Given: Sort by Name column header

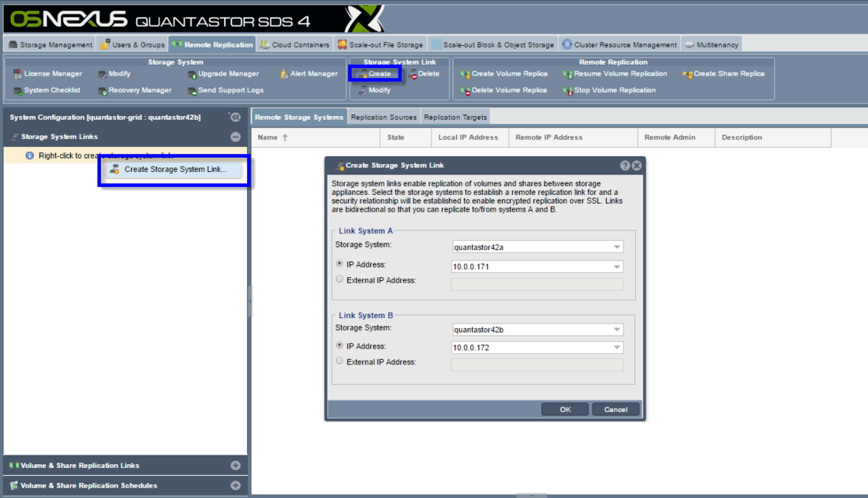Looking at the screenshot, I should 316,137.
